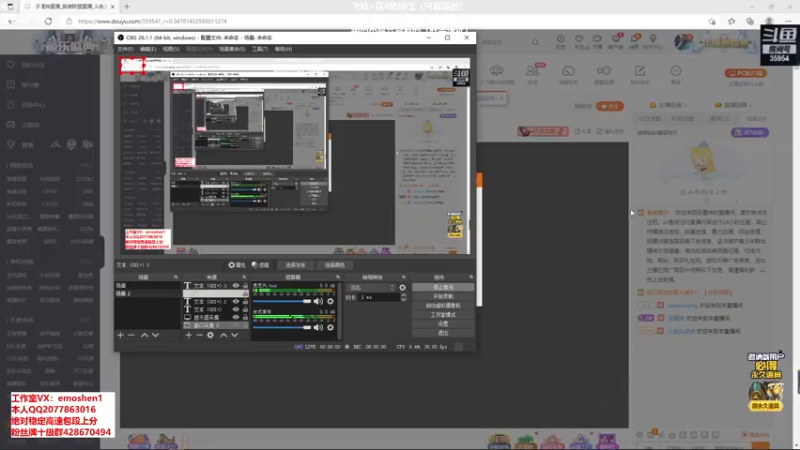
Task: Enable studio mode button
Action: (443, 315)
